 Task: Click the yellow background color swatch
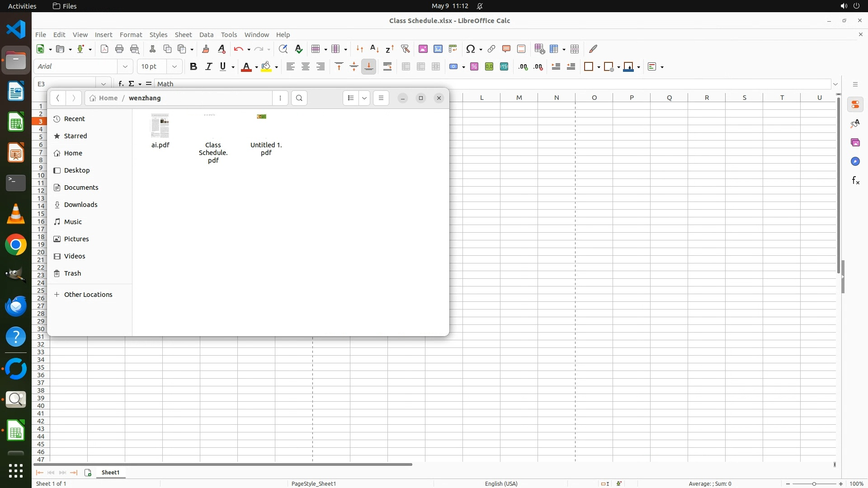pyautogui.click(x=266, y=66)
